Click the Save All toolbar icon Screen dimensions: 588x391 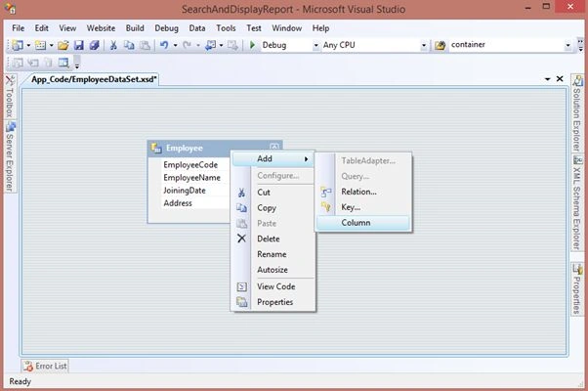tap(95, 45)
